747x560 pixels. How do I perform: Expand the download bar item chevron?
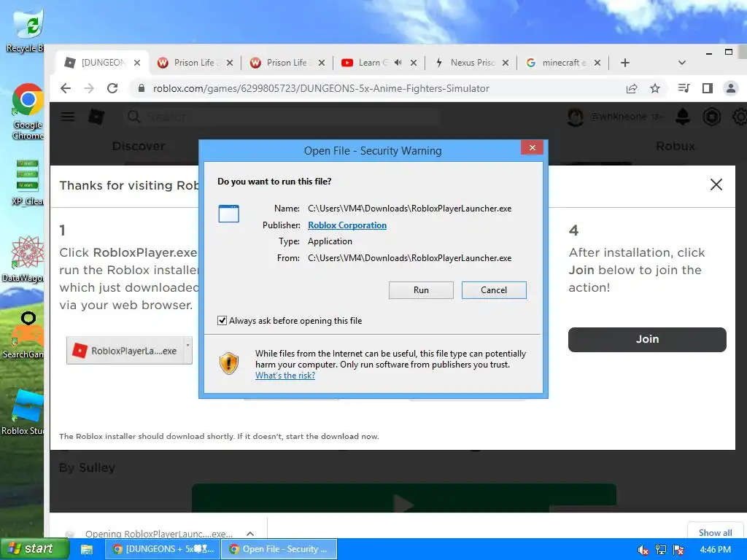[250, 534]
